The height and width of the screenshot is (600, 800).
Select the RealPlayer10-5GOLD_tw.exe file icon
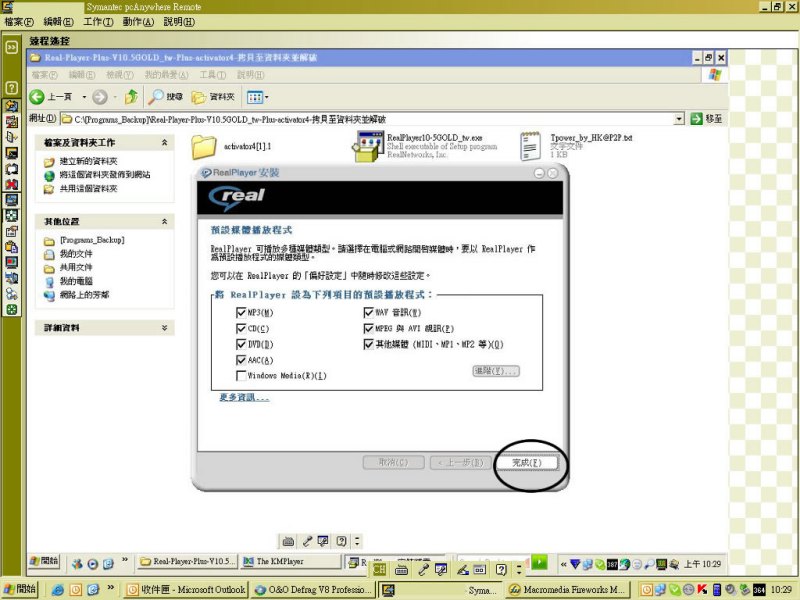[x=368, y=146]
